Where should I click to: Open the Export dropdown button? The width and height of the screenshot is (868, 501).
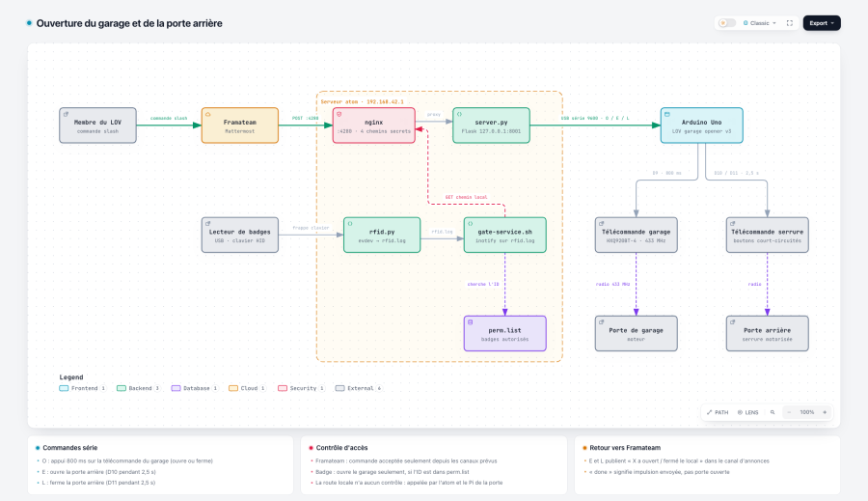click(822, 23)
